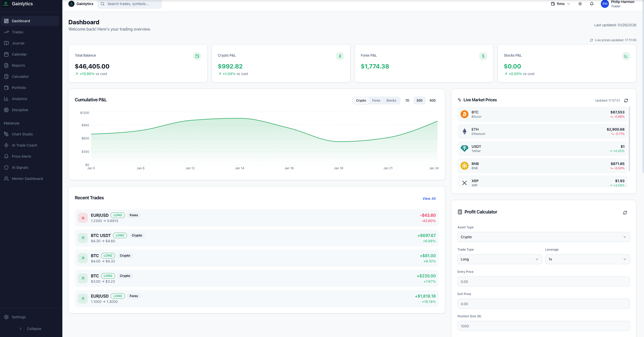Toggle the light/dark theme sun icon
The height and width of the screenshot is (337, 644).
coord(580,4)
